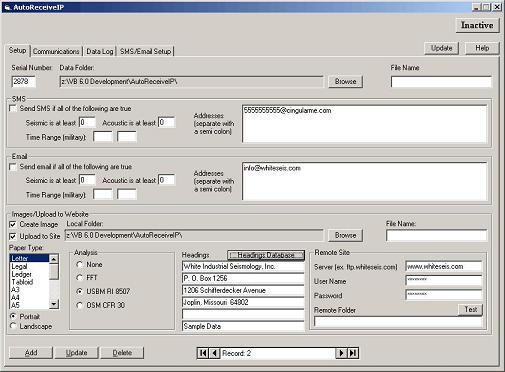Enable Send email if all true checkbox
The width and height of the screenshot is (505, 372).
(13, 167)
